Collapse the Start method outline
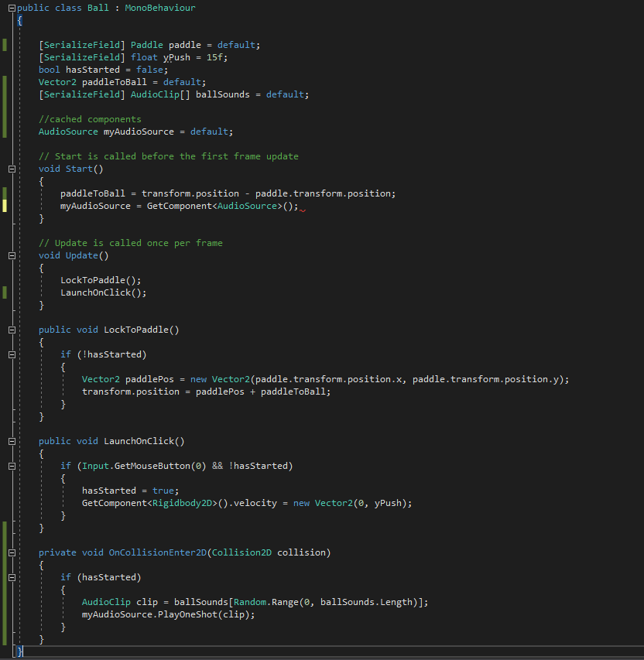The width and height of the screenshot is (644, 660). tap(12, 169)
